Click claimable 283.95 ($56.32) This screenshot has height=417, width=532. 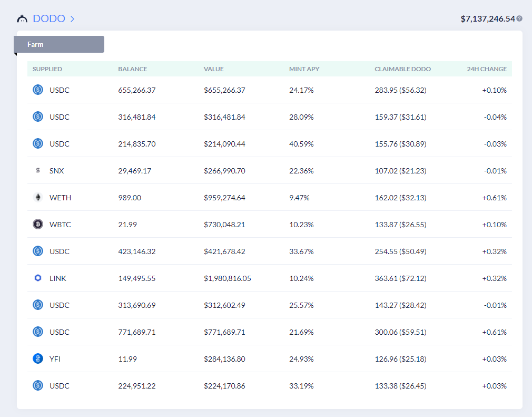click(x=400, y=90)
